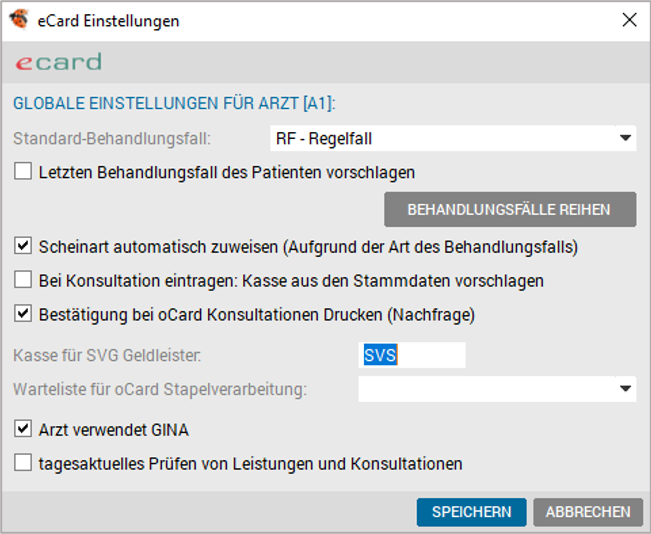Image resolution: width=651 pixels, height=534 pixels.
Task: Click the Behandlungsfälle reihen button
Action: coord(510,209)
